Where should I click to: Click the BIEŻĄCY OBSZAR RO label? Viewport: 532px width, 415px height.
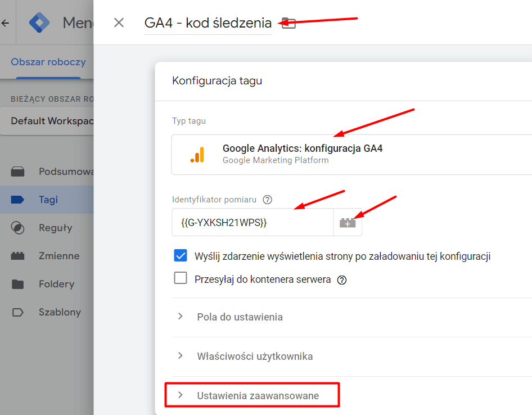[52, 99]
